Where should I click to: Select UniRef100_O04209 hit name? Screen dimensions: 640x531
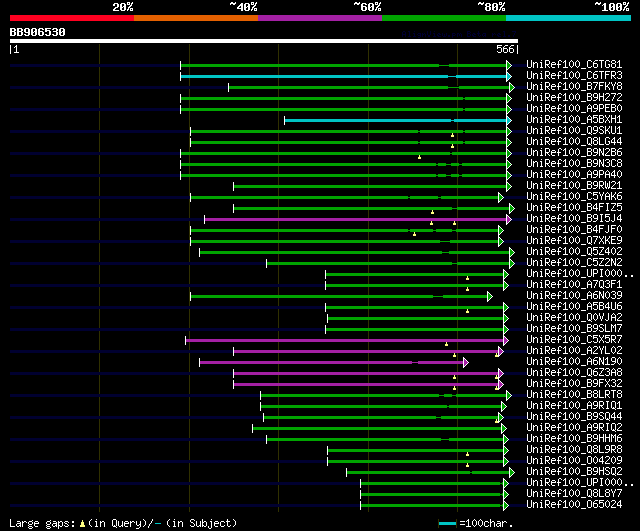point(574,461)
